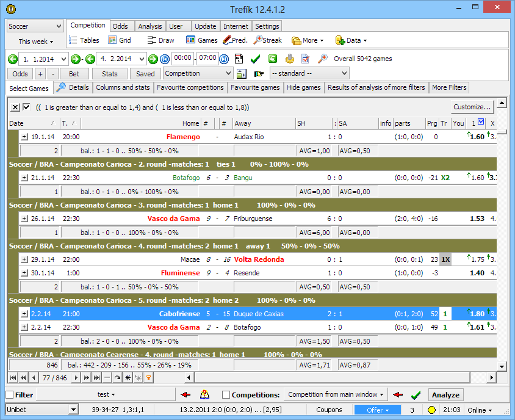Click the Bet button
The width and height of the screenshot is (515, 420).
click(x=74, y=74)
